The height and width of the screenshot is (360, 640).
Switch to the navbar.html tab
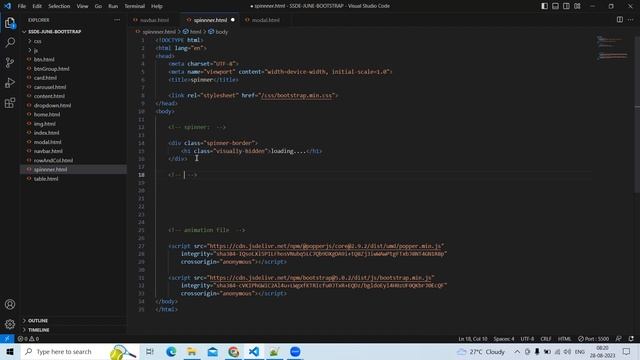154,20
